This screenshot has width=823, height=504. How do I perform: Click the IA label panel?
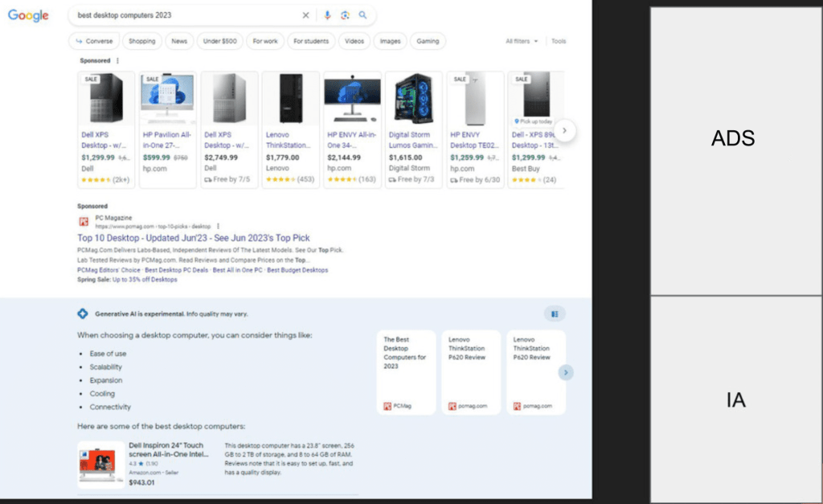(735, 399)
